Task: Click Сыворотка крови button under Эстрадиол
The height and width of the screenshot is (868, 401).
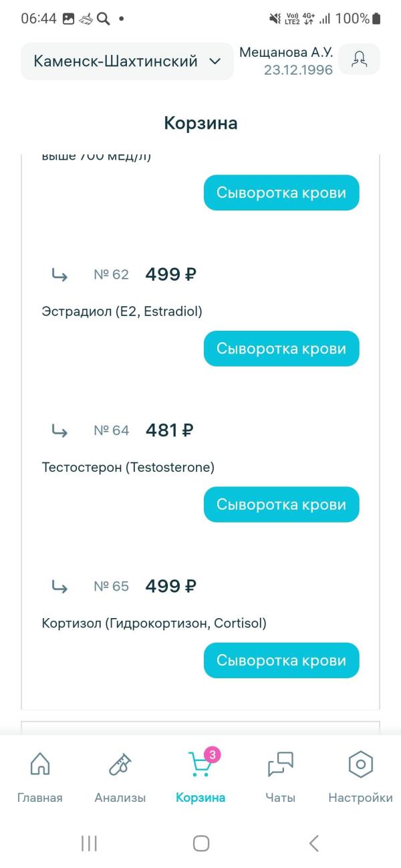Action: click(281, 349)
